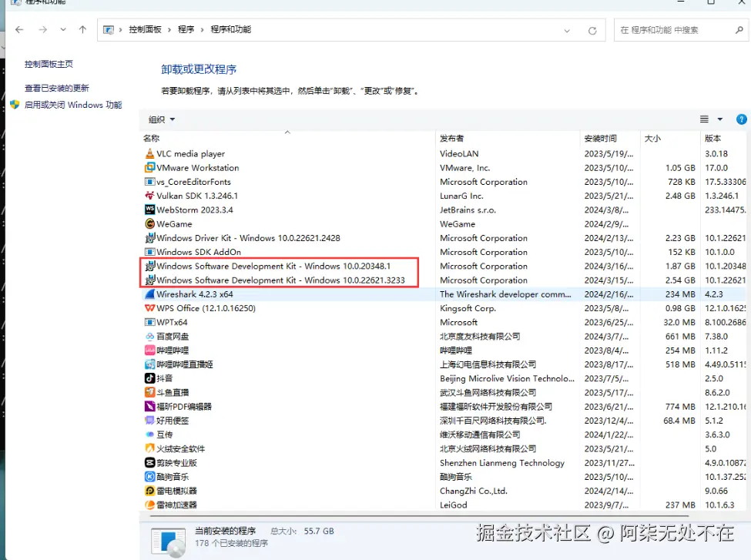
Task: Select 百度网盘 icon
Action: point(150,337)
